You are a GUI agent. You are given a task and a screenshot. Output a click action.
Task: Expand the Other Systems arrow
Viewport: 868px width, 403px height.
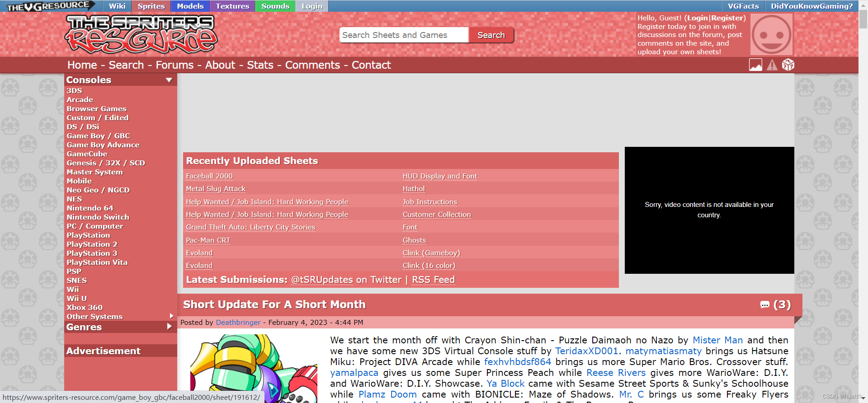tap(171, 316)
